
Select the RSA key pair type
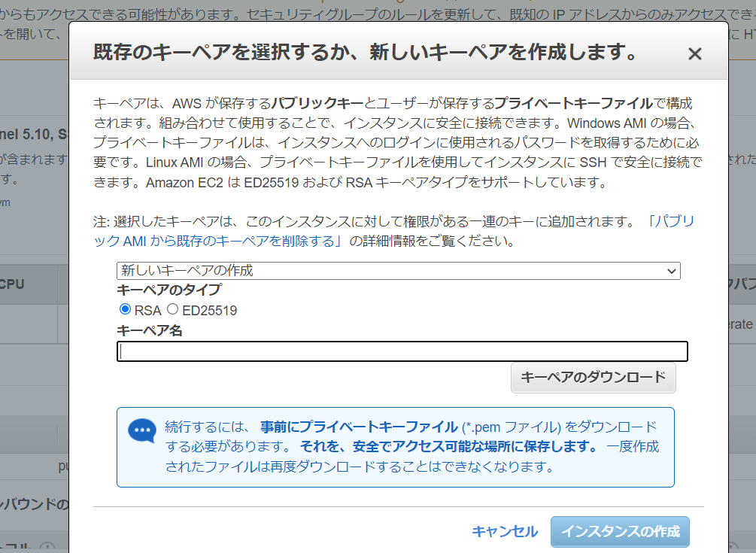click(126, 309)
